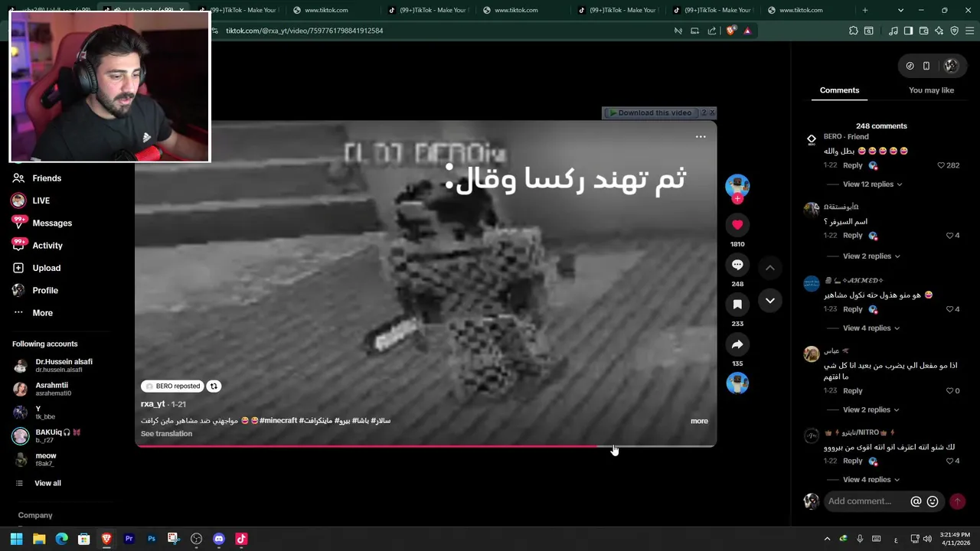This screenshot has width=980, height=551.
Task: Open LIVE in the sidebar
Action: pos(41,201)
